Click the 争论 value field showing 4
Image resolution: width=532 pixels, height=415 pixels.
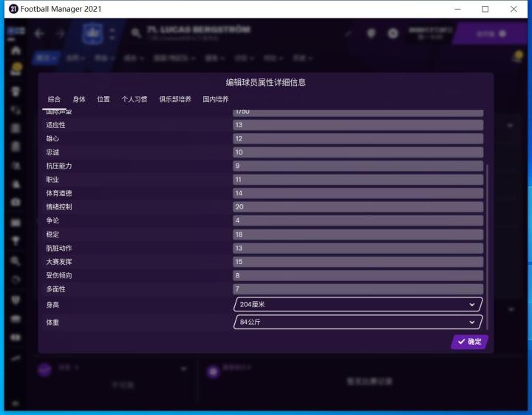click(x=358, y=220)
